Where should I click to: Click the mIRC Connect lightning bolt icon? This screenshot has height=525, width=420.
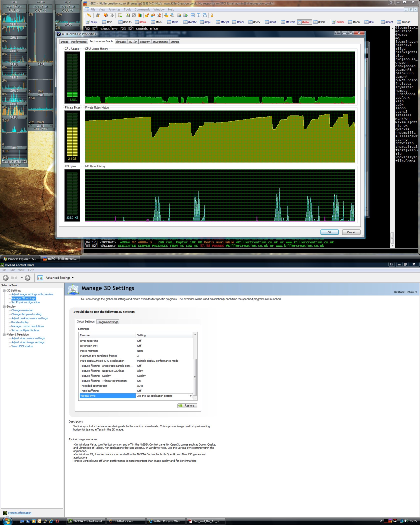[x=89, y=15]
